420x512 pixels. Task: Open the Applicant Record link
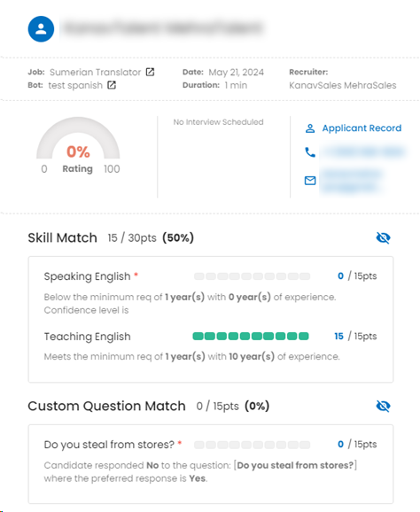click(362, 128)
